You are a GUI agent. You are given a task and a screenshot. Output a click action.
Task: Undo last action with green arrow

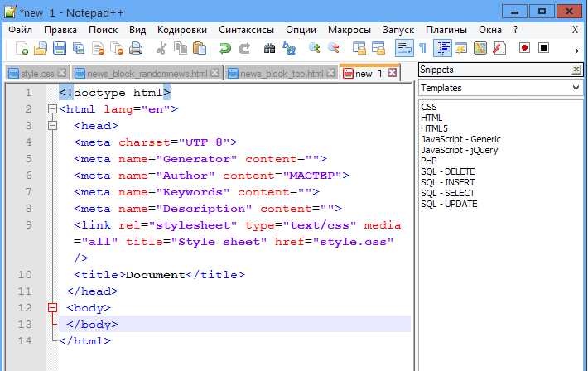(x=225, y=48)
